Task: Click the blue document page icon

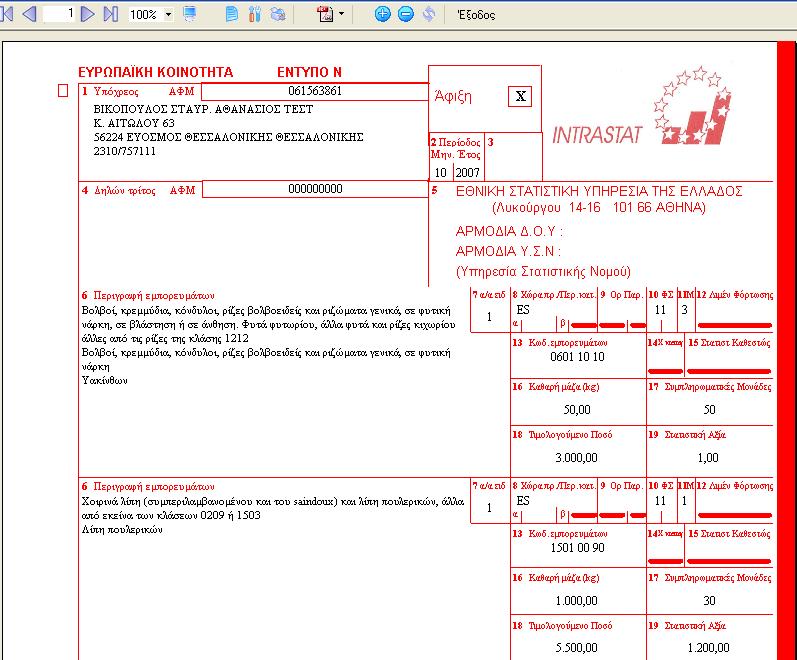Action: (231, 14)
